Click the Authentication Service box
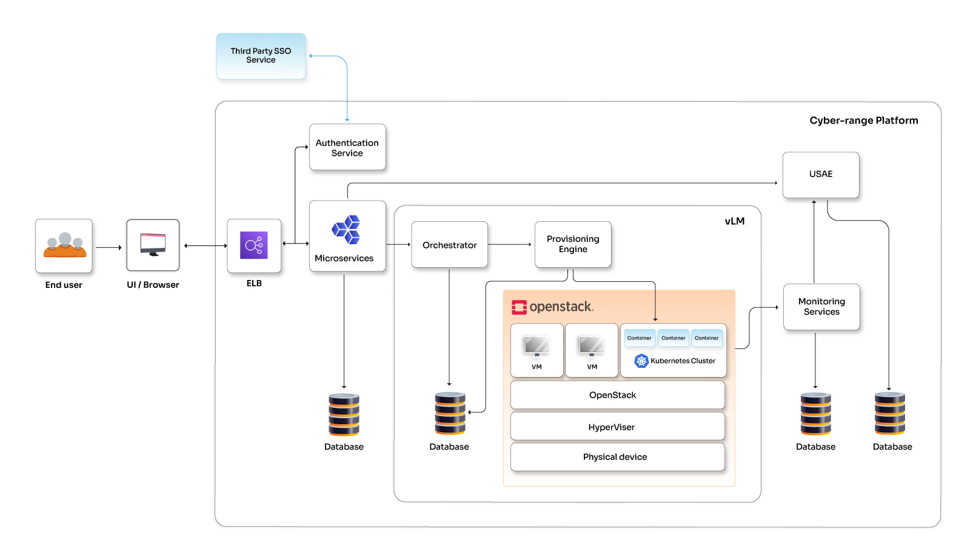This screenshot has width=976, height=560. coord(347,147)
